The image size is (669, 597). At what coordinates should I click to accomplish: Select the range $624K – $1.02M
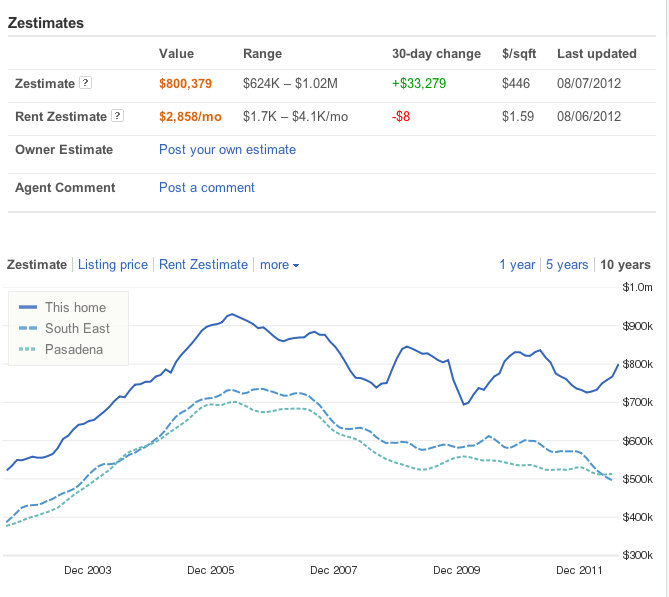coord(290,83)
